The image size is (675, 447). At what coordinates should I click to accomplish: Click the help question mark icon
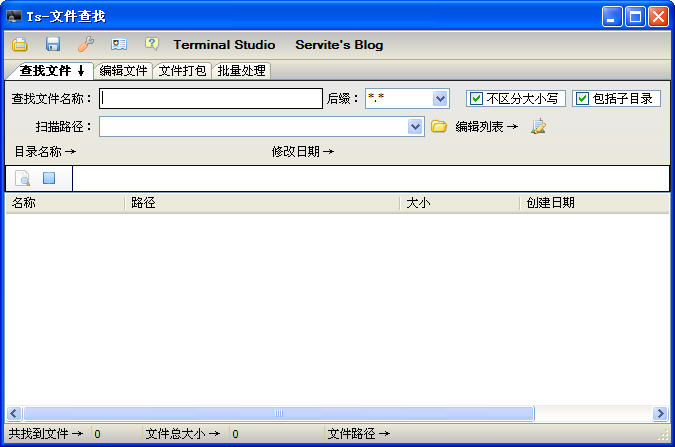[x=151, y=45]
